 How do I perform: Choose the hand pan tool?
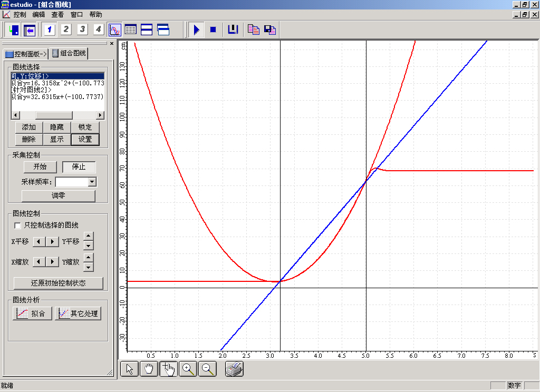[149, 369]
